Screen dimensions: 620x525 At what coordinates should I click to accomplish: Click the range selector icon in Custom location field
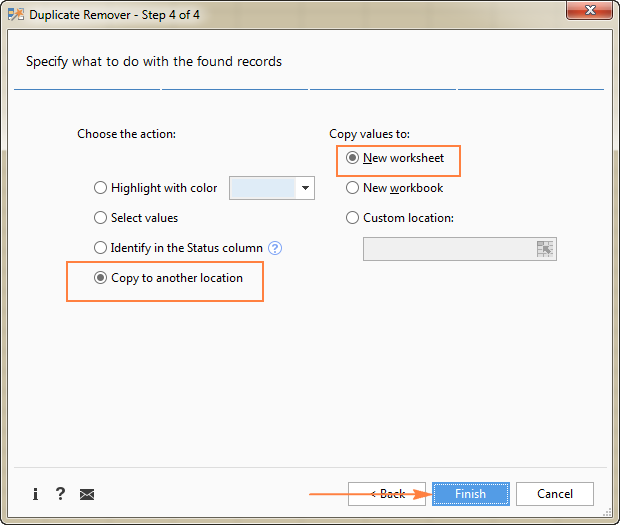(544, 249)
